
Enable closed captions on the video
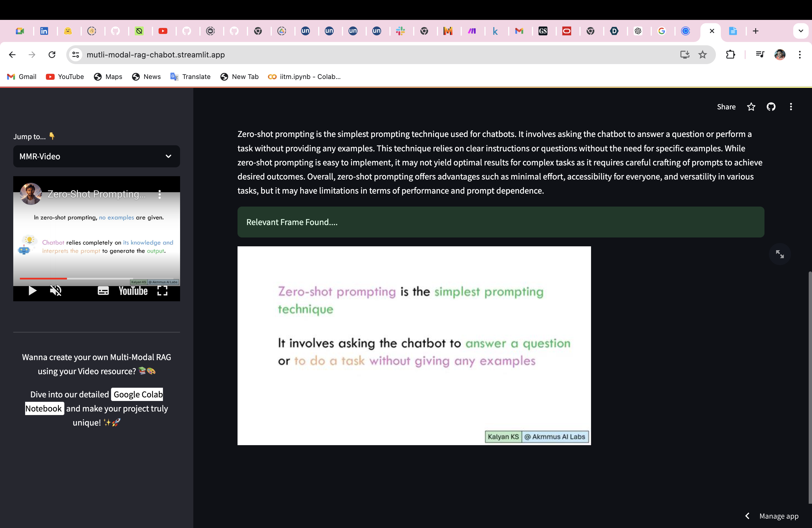(x=103, y=291)
